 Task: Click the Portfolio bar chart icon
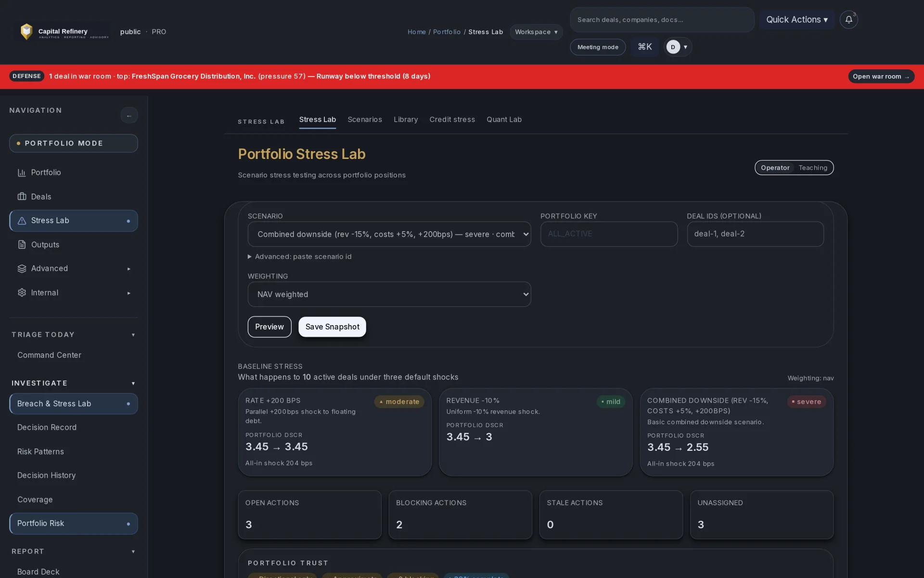pos(22,172)
